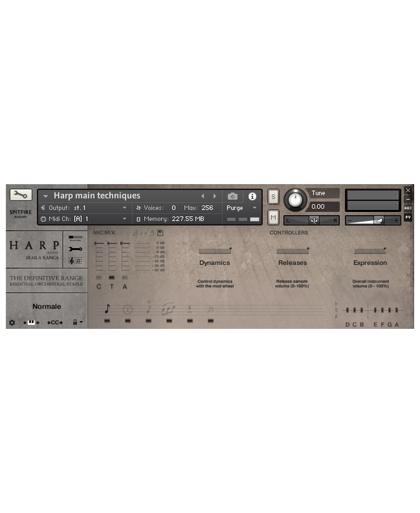Click the mic mix stereo width arrows icon

coord(143,233)
